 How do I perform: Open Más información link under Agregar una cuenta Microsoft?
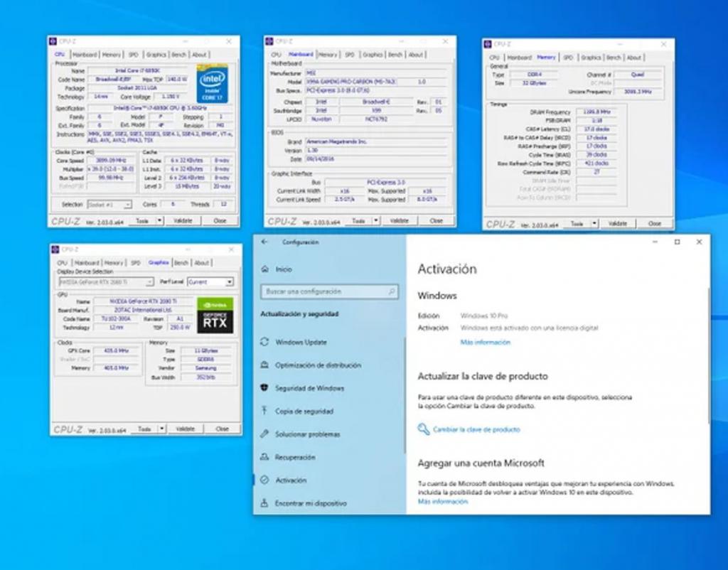[x=443, y=501]
